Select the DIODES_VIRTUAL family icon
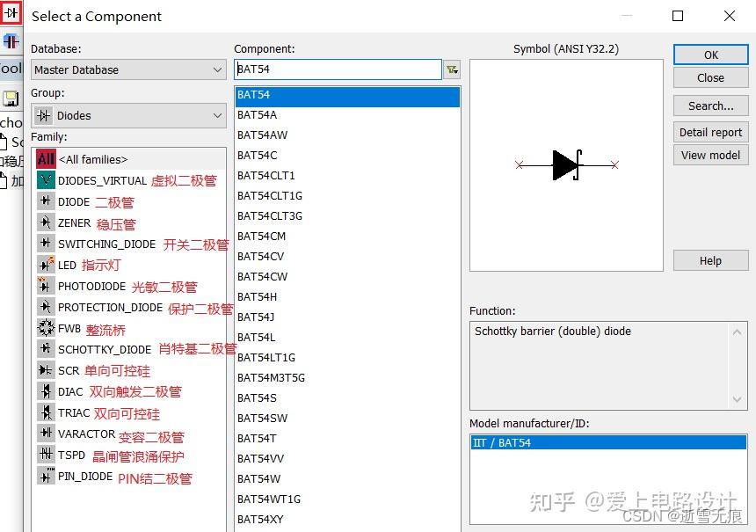Screen dimensions: 756x532 point(46,180)
